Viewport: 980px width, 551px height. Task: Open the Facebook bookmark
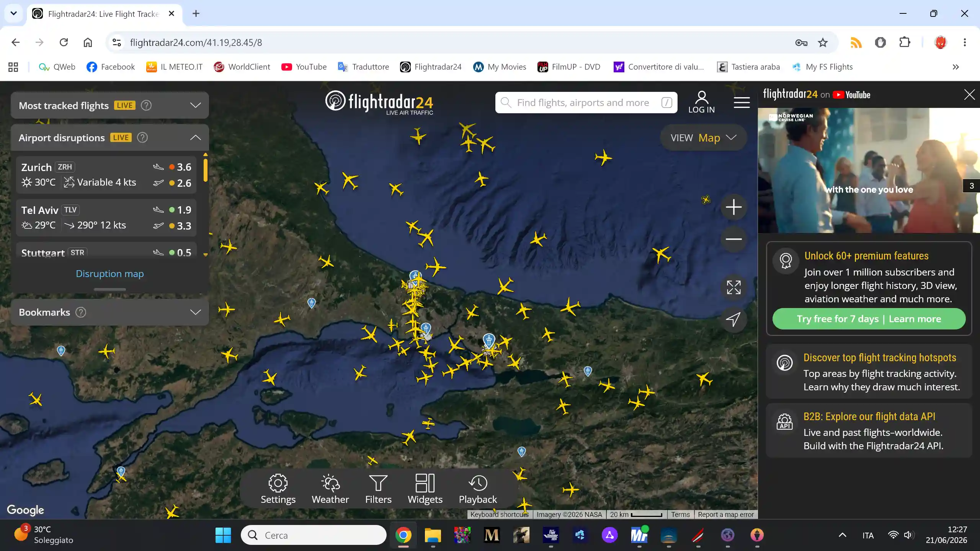click(111, 67)
